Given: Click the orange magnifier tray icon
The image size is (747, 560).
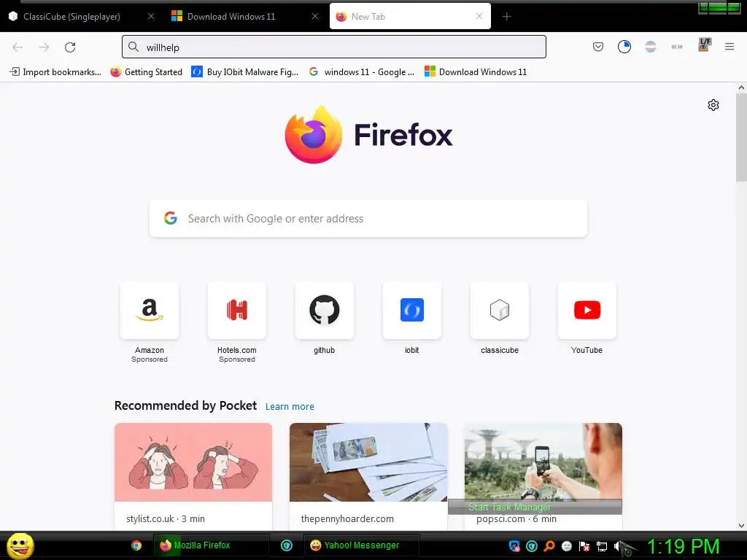Looking at the screenshot, I should pos(549,546).
